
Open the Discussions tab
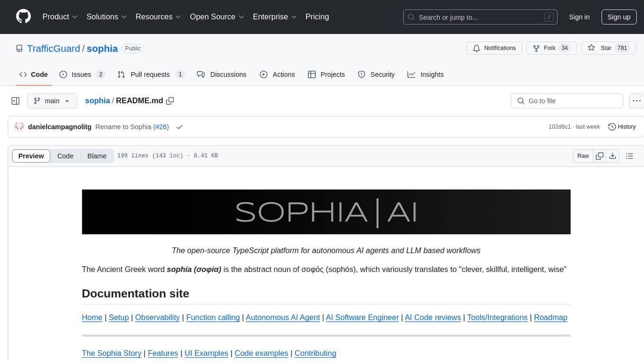coord(222,74)
